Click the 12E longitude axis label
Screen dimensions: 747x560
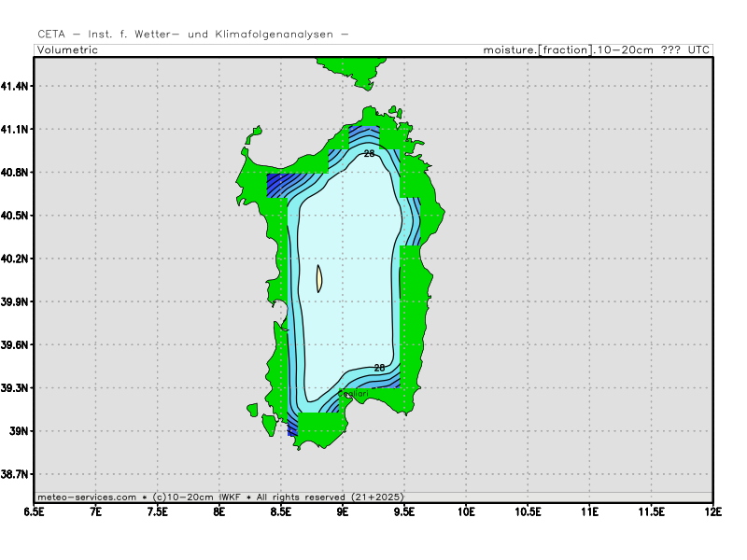(x=713, y=512)
